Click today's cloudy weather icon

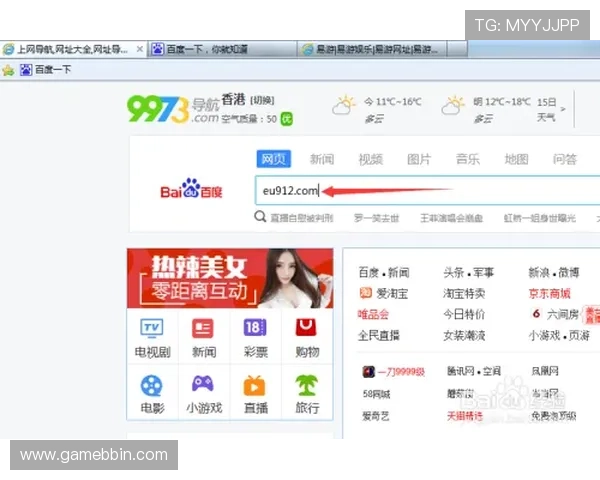[343, 105]
